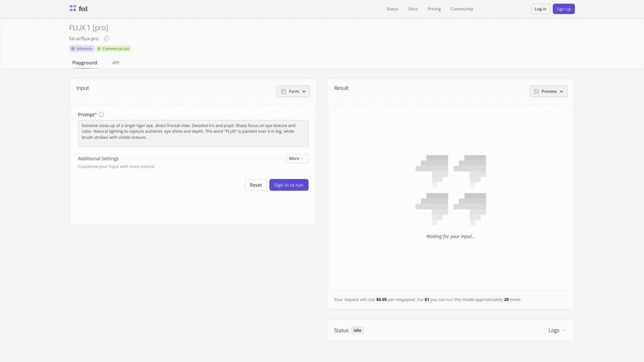Click the Inference category badge
Screen dimensions: 644x362
tap(81, 48)
